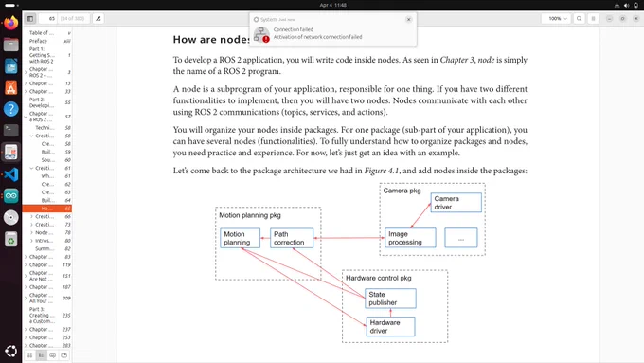Expand the Creati… section at page 73

click(31, 225)
